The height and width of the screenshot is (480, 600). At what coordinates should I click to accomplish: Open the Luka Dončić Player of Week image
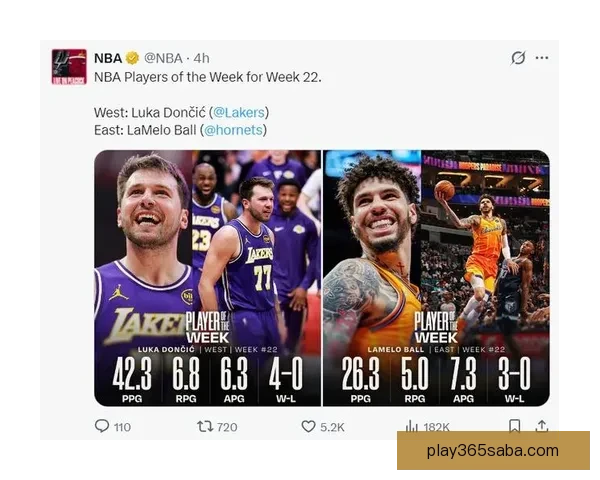coord(207,278)
